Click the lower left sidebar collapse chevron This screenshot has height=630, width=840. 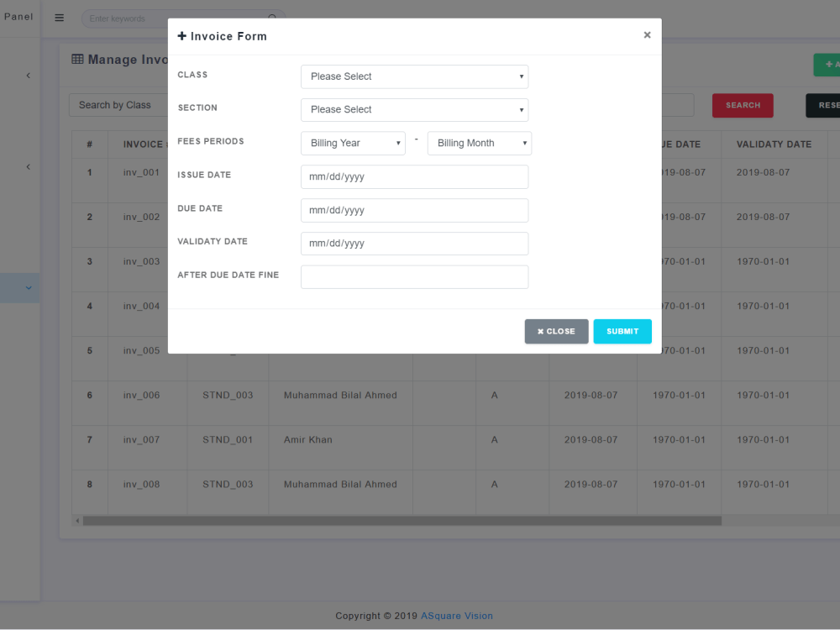[x=28, y=166]
